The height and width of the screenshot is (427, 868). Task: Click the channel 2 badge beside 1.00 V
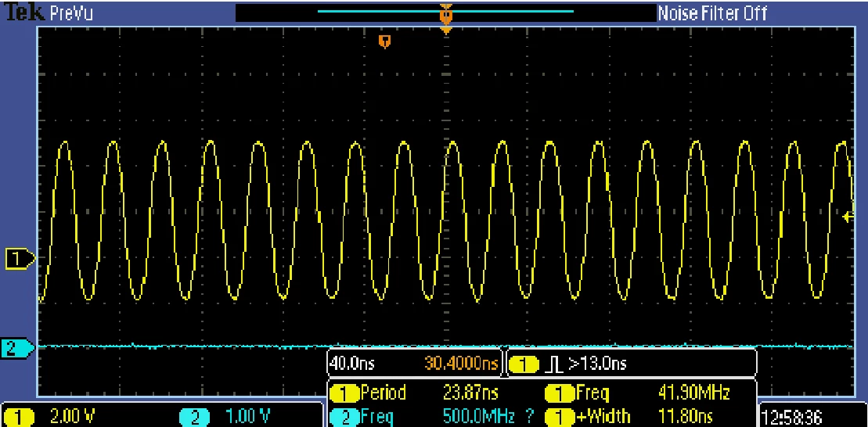[194, 417]
